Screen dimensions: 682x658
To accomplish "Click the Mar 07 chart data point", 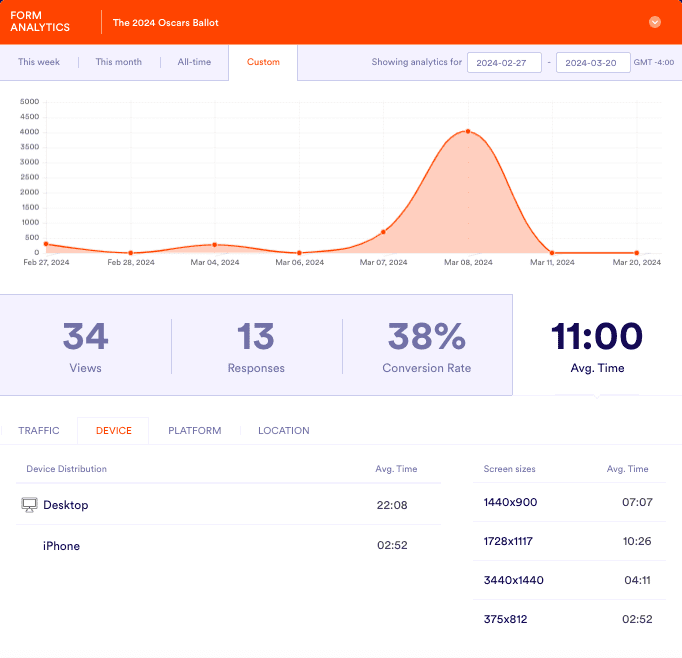I will [x=383, y=232].
